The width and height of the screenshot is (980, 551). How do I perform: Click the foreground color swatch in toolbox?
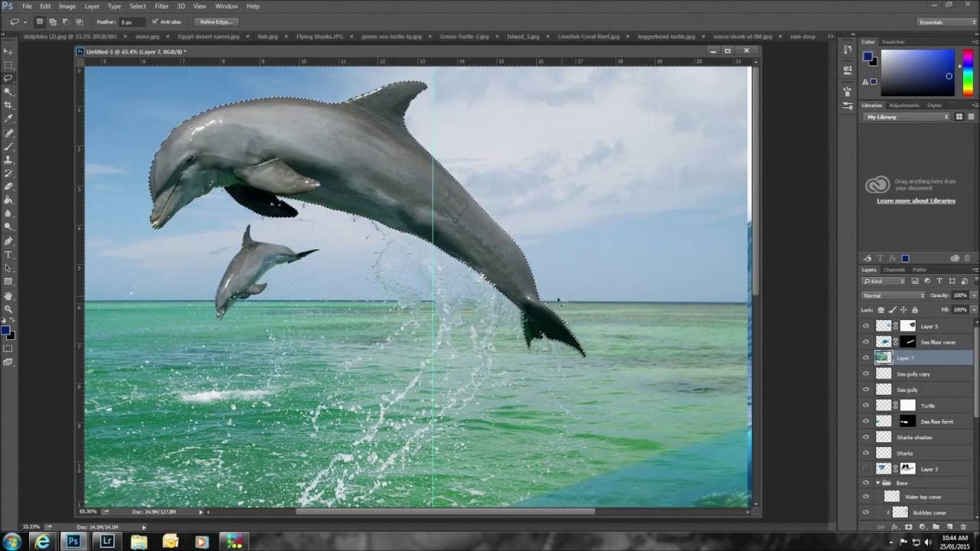tap(5, 331)
